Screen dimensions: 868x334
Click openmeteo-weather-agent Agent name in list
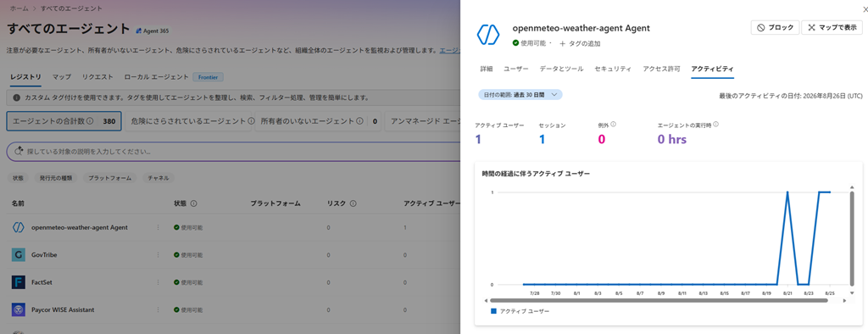(80, 227)
